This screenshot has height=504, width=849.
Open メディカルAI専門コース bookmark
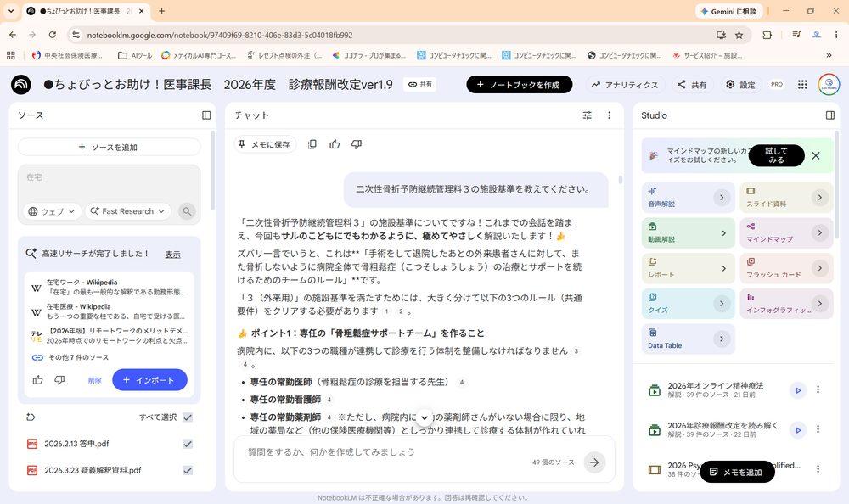(x=199, y=55)
